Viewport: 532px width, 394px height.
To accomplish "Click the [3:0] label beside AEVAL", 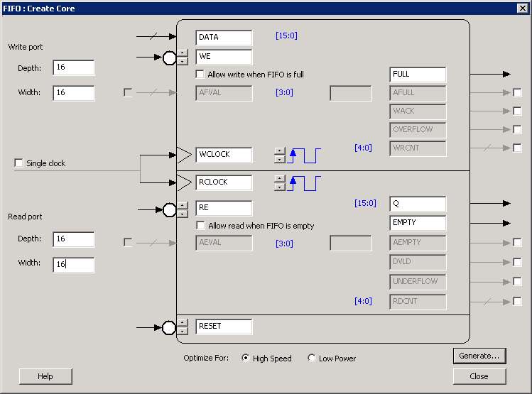I will [284, 243].
